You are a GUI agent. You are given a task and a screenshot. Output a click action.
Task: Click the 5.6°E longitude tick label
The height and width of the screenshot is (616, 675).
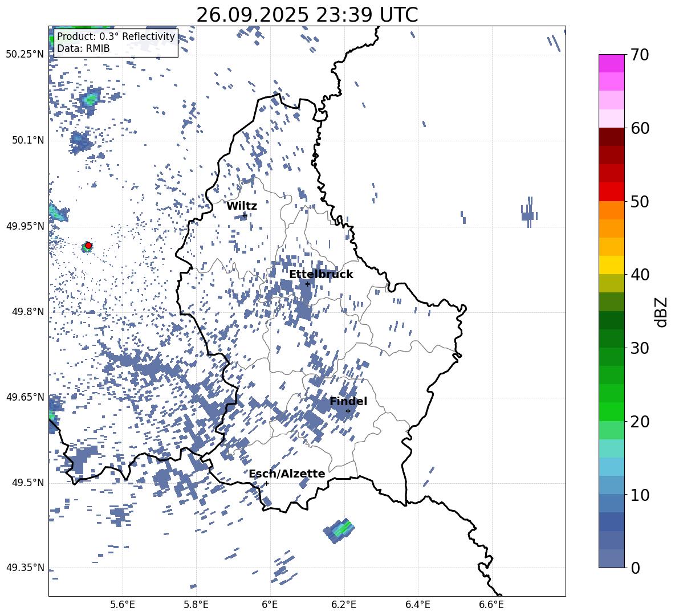coord(123,605)
